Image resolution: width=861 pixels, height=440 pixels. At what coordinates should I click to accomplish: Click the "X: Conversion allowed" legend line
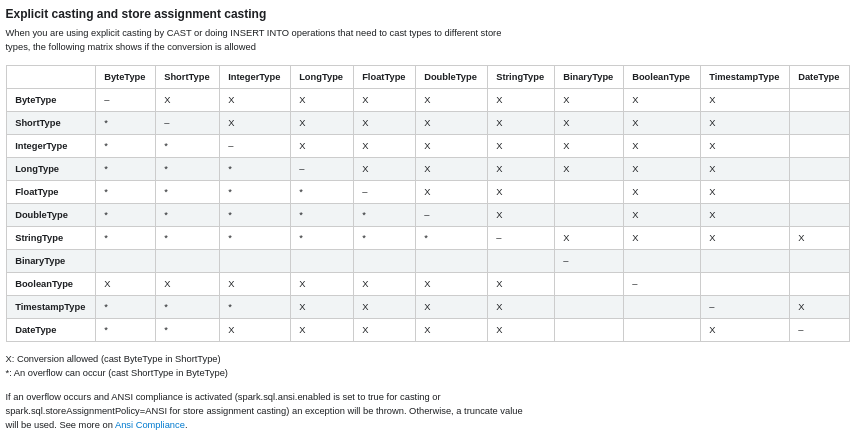113,359
